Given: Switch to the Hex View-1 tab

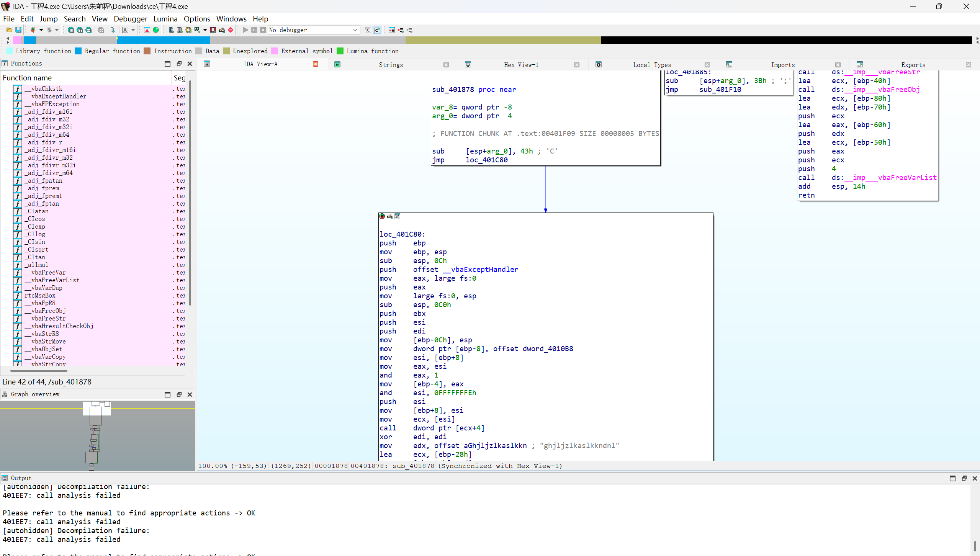Looking at the screenshot, I should coord(521,65).
